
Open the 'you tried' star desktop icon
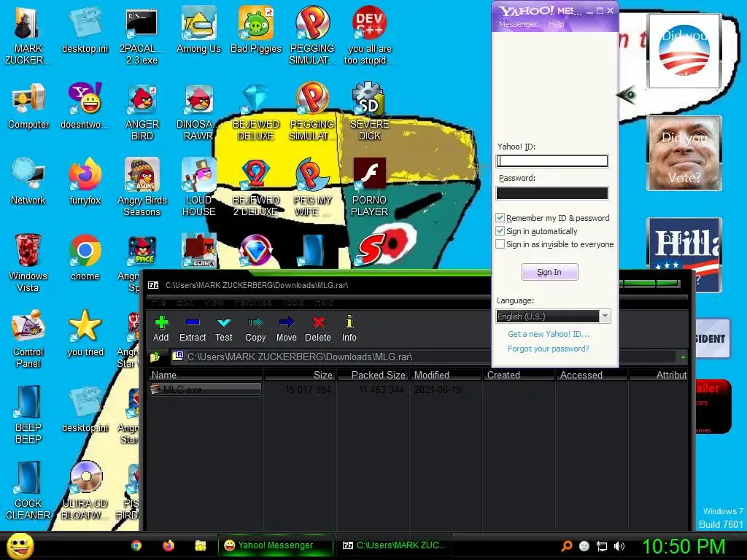click(x=85, y=332)
